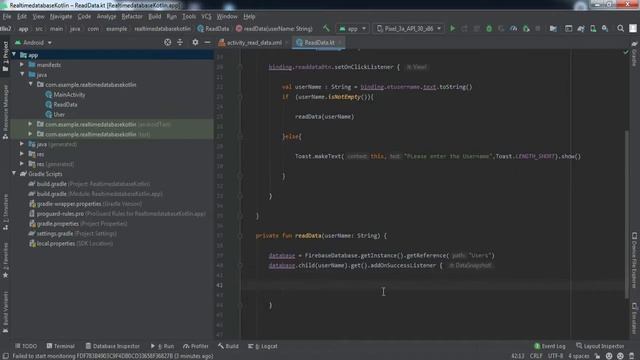Viewport: 640px width, 360px height.
Task: Open the VCS menu
Action: 206,16
